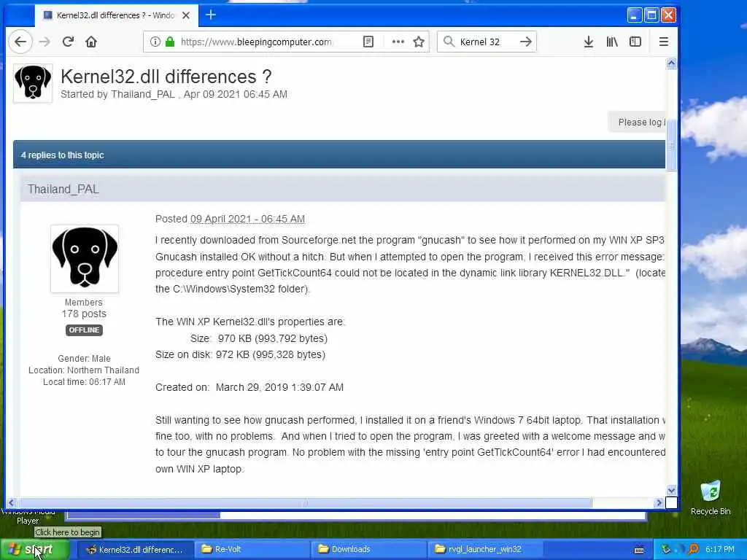Screen dimensions: 747x560
Task: Click the Location: Northern Thailand text
Action: click(x=84, y=370)
